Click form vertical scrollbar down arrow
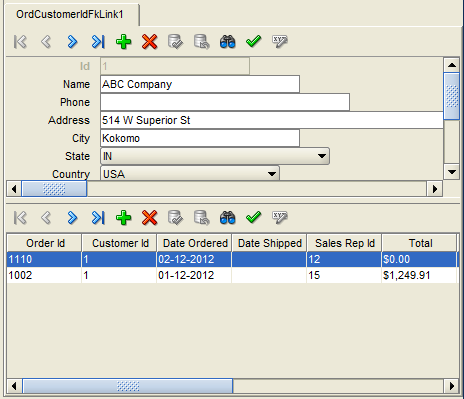 pos(452,172)
